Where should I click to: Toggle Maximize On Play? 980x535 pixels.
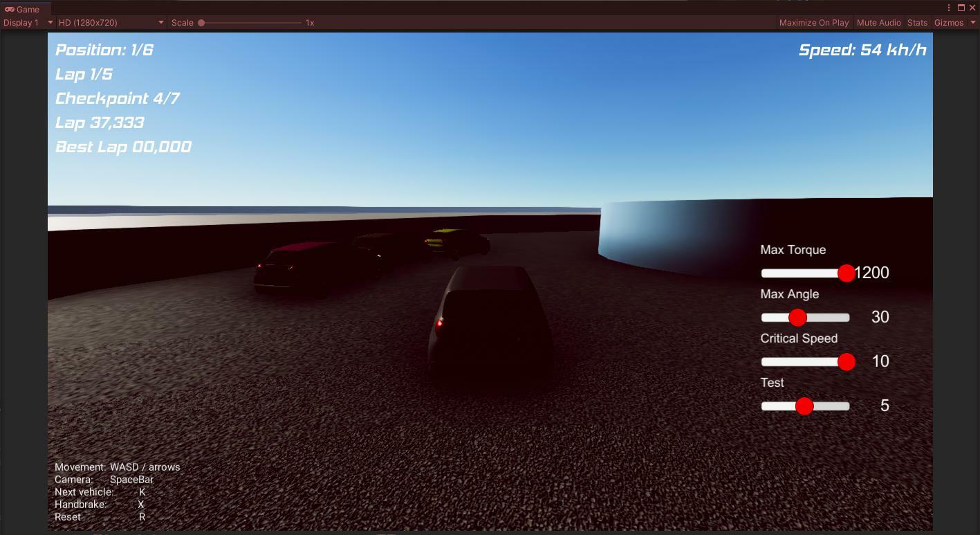tap(813, 23)
